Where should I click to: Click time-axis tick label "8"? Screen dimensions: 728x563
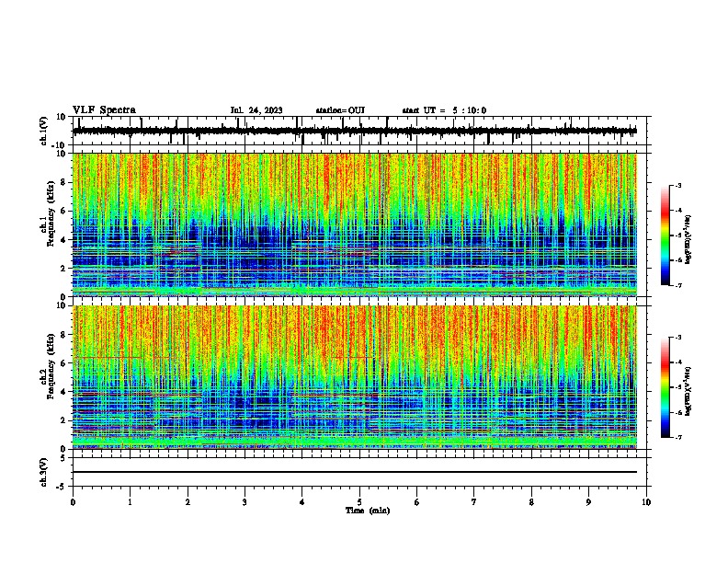(531, 502)
